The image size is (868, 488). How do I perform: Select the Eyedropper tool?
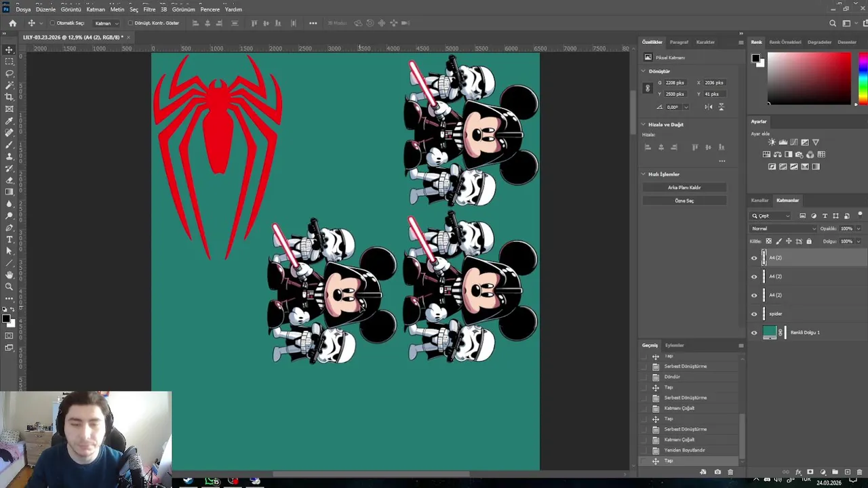click(9, 121)
